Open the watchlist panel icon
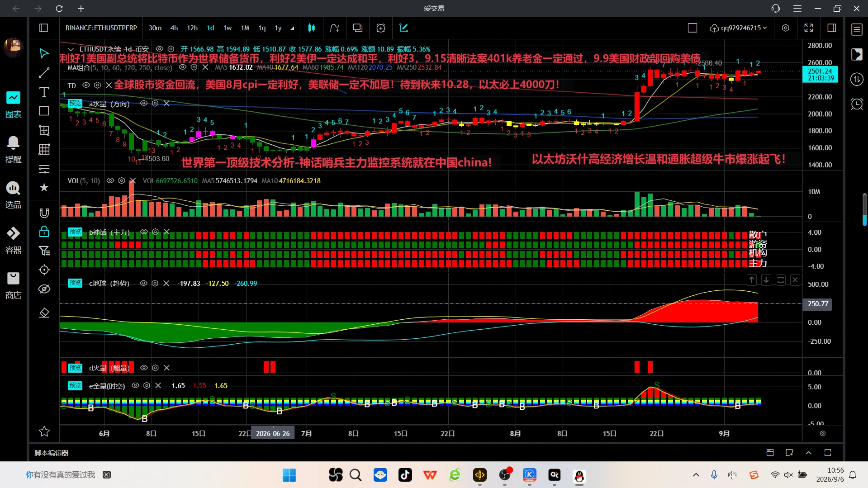 tap(857, 29)
